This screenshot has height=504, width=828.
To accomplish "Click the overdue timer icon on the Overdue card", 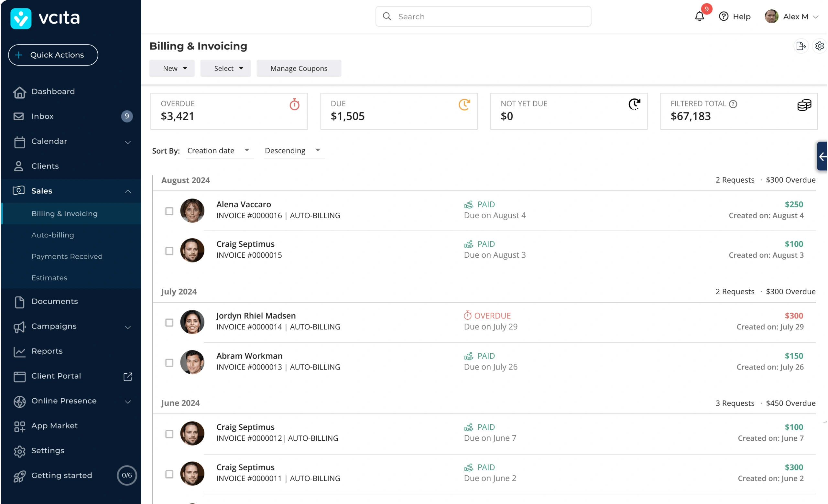I will (294, 104).
